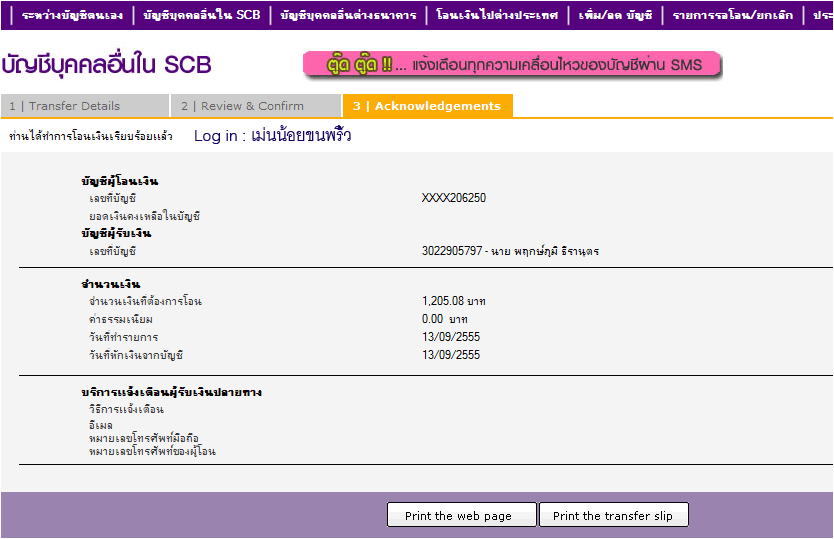Click วันที่ทำรายการ date 13/09/2555
Viewport: 834px width, 539px height.
[451, 337]
